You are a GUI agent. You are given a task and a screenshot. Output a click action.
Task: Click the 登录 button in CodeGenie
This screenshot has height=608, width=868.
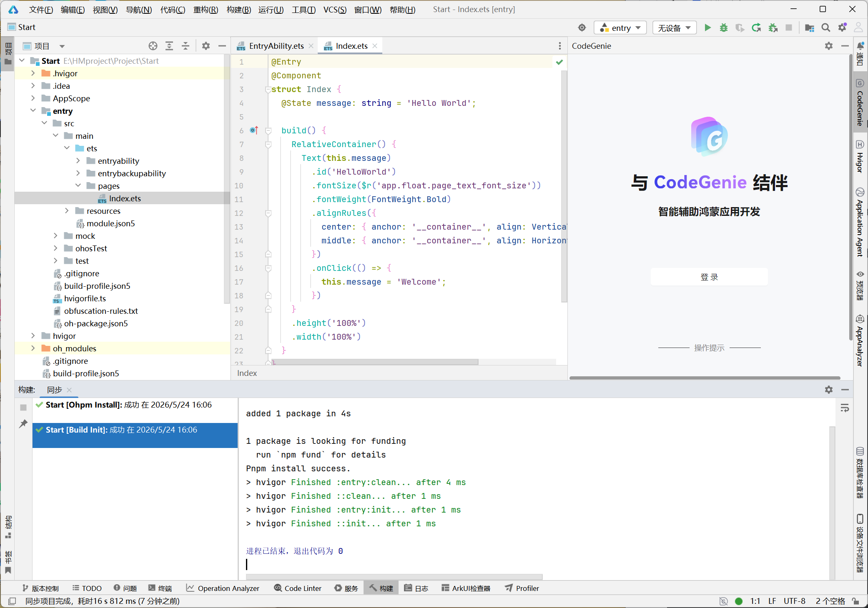pyautogui.click(x=709, y=277)
